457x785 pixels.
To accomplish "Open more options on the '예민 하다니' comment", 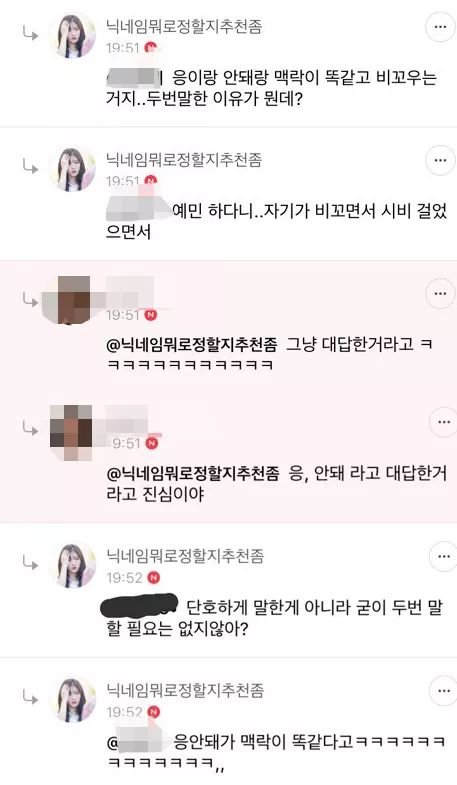I will [440, 160].
